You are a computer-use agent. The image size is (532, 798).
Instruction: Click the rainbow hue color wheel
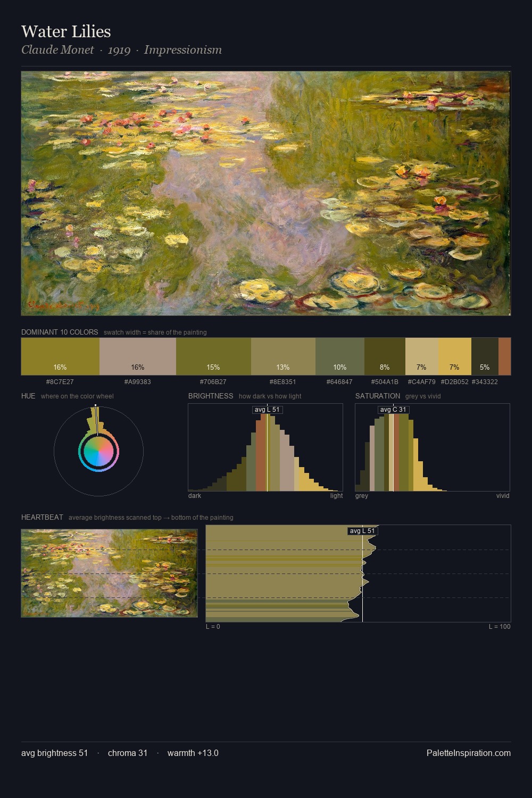[x=98, y=452]
